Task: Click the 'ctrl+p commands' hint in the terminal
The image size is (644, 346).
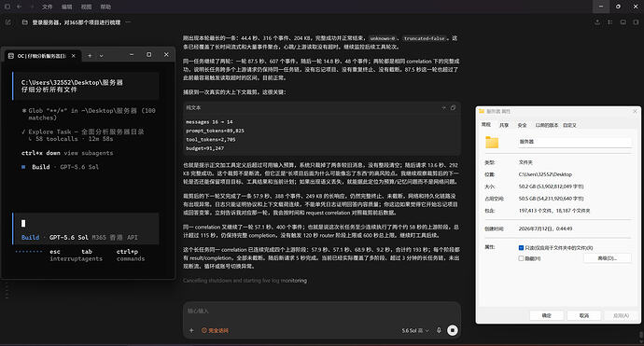Action: point(130,256)
